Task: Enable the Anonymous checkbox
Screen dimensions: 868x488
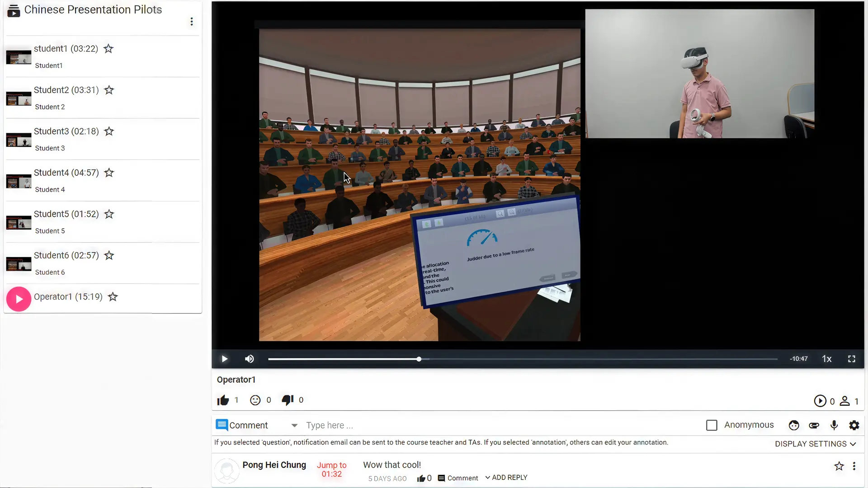Action: click(x=712, y=425)
